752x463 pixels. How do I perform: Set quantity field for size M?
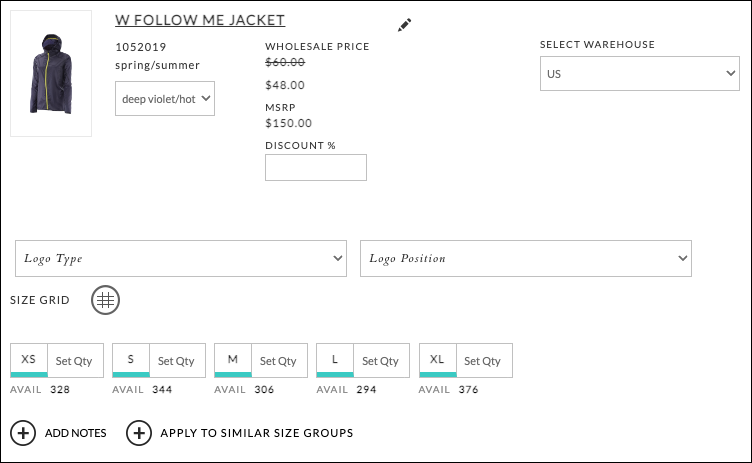click(x=280, y=361)
